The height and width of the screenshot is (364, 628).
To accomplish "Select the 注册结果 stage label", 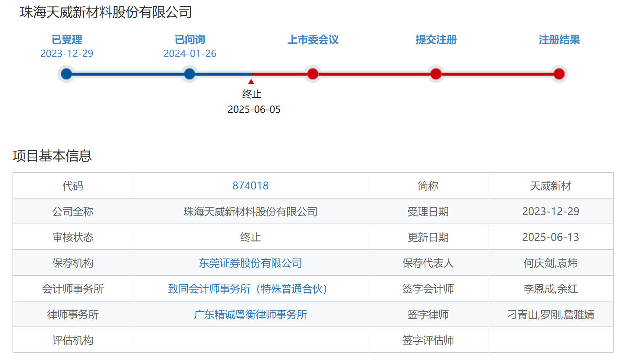I will coord(559,39).
